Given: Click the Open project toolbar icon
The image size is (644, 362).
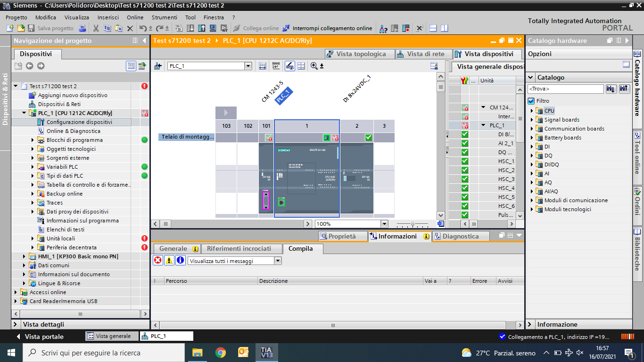Looking at the screenshot, I should click(21, 28).
